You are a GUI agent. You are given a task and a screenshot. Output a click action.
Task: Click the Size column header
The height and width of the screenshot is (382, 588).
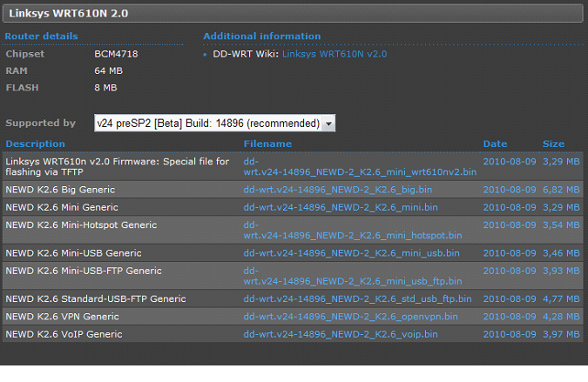[553, 144]
